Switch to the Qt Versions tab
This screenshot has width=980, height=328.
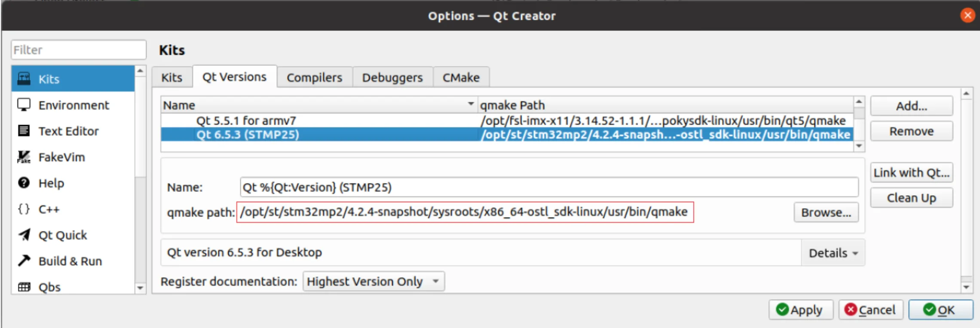pyautogui.click(x=234, y=77)
